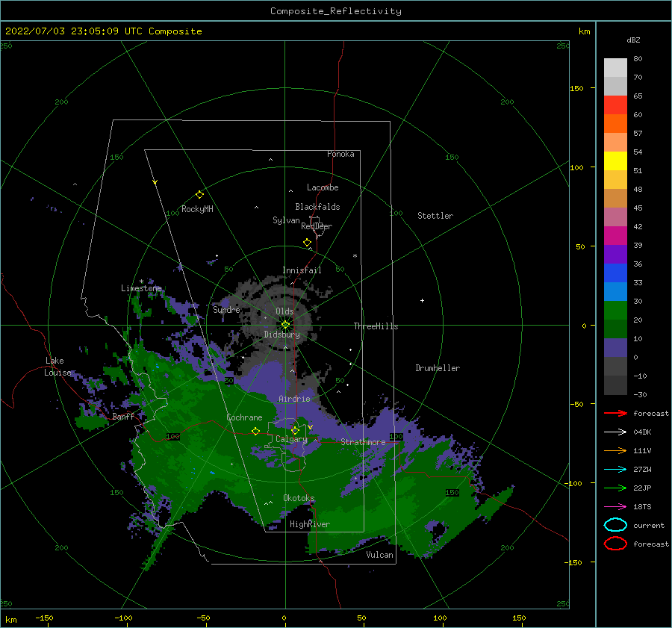Click the ThreeHills city label
The width and height of the screenshot is (672, 628).
pyautogui.click(x=376, y=326)
